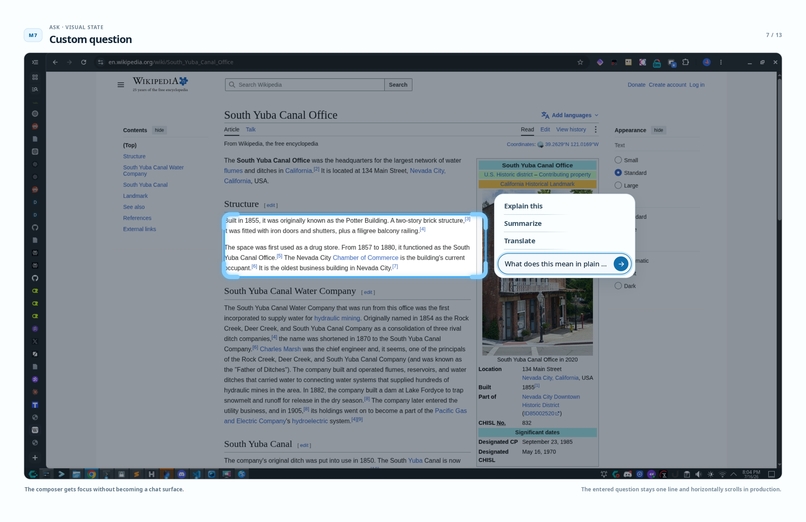Open the article tools vertical-dots icon
The height and width of the screenshot is (522, 806).
pyautogui.click(x=596, y=129)
